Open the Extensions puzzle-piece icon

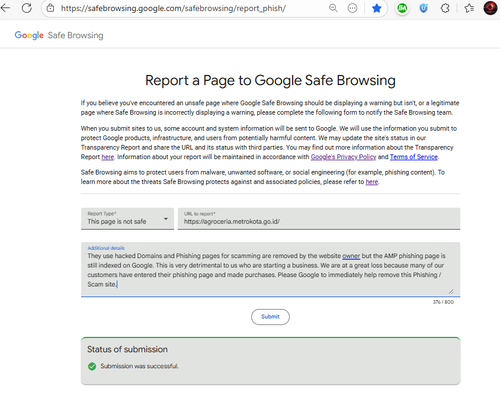coord(445,8)
